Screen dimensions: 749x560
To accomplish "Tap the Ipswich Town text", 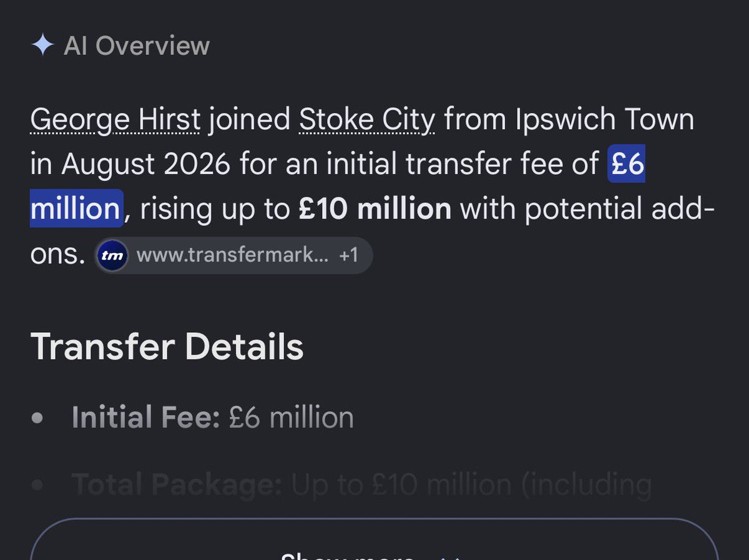I will (x=605, y=120).
